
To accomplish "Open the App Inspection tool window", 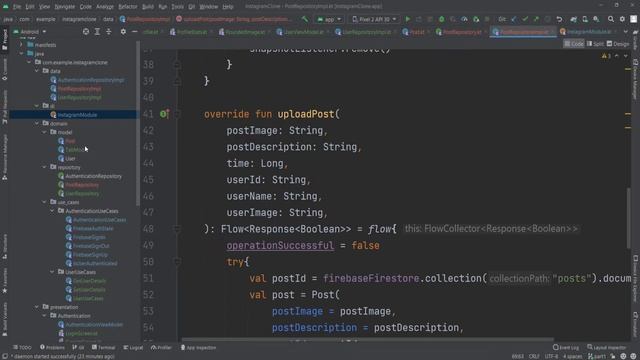I will click(198, 347).
